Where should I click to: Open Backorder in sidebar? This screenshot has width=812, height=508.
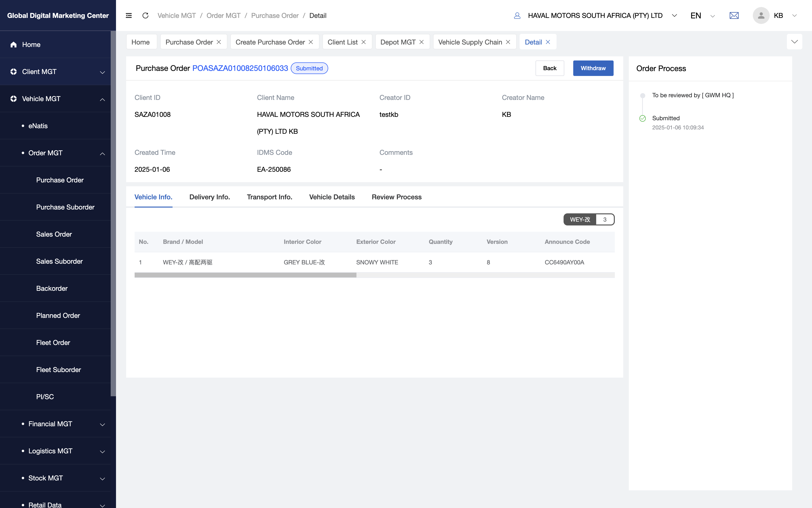coord(55,288)
